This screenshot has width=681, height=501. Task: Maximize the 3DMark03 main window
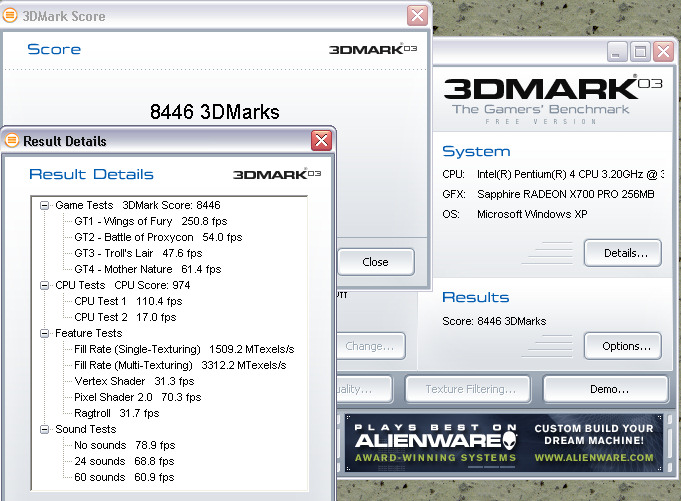click(x=640, y=52)
